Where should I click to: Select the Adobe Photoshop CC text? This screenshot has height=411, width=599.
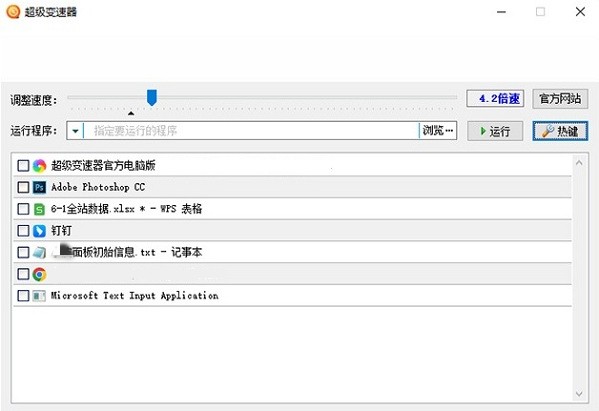(98, 188)
